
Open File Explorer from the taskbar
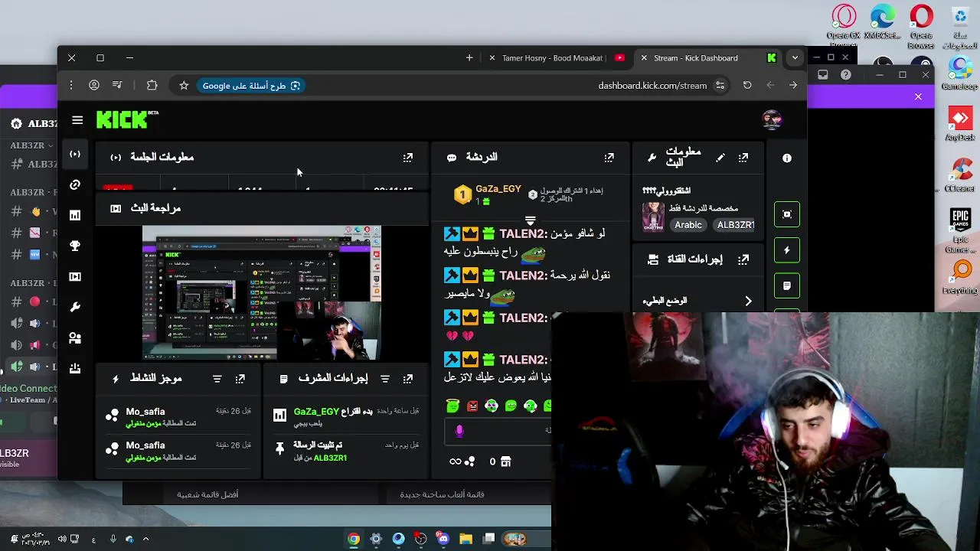pyautogui.click(x=465, y=540)
